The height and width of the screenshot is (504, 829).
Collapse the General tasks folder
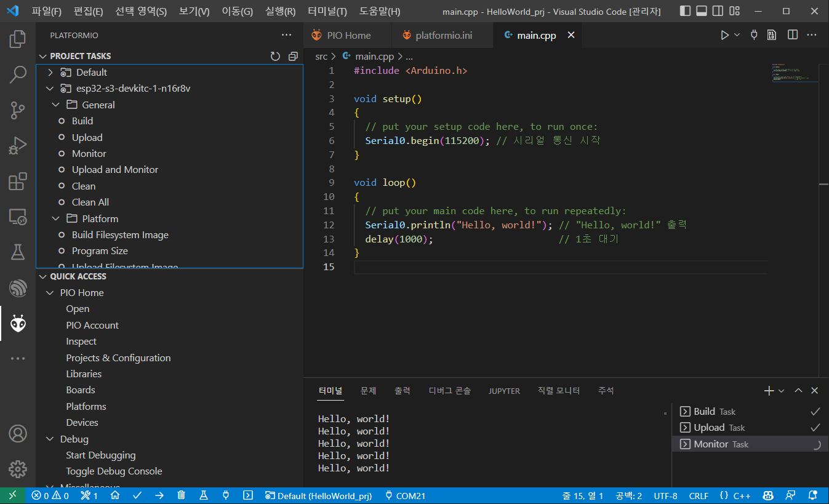pyautogui.click(x=56, y=105)
